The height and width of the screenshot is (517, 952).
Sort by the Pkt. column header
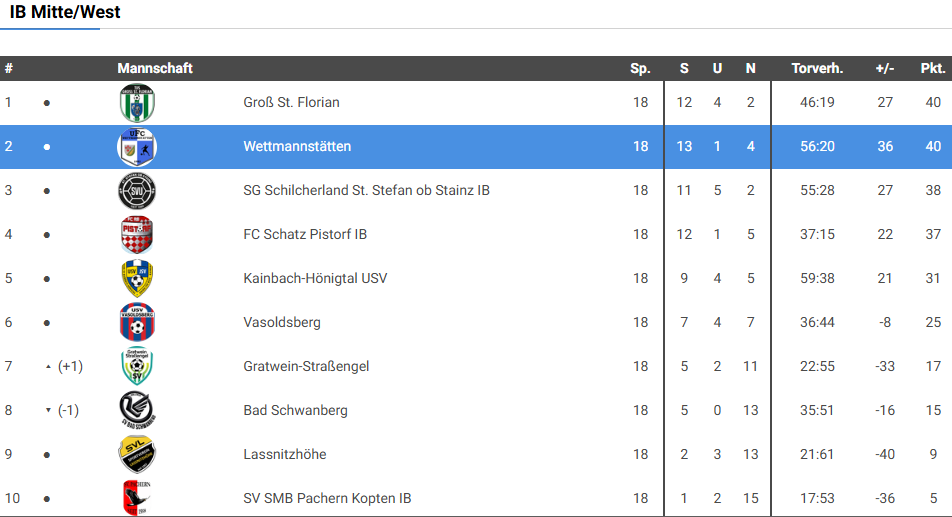click(932, 69)
